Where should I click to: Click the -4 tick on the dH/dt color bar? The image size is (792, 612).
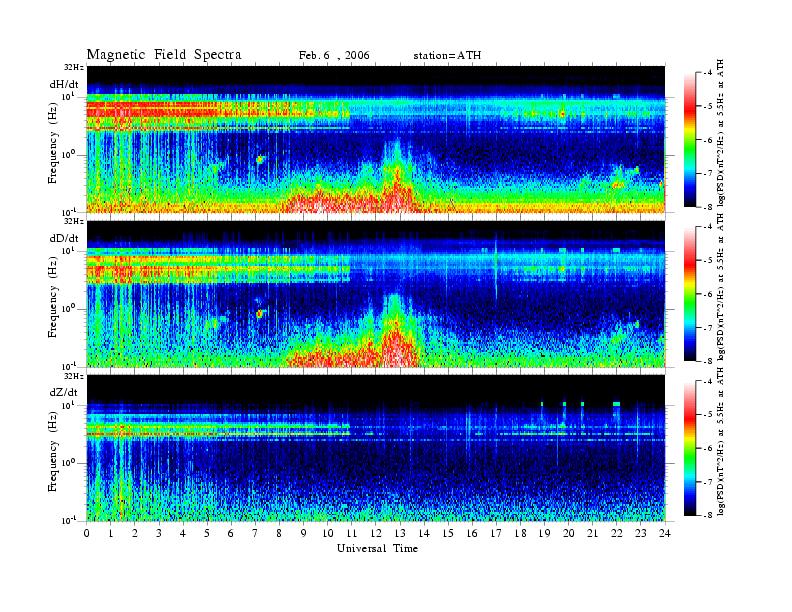[x=708, y=73]
